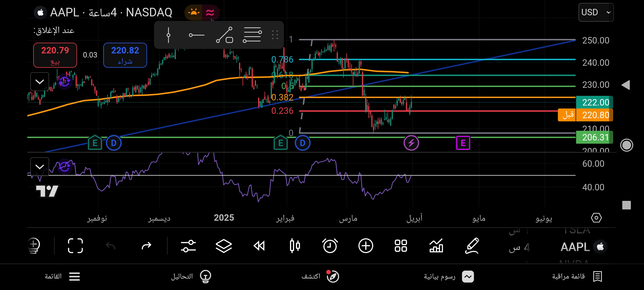Collapse the RSI indicator pane chevron
The image size is (644, 290).
(40, 167)
